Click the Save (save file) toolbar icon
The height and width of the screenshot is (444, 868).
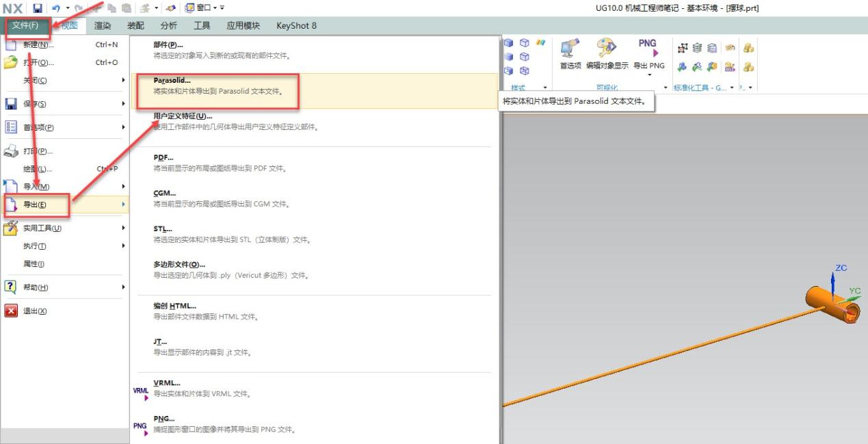38,8
